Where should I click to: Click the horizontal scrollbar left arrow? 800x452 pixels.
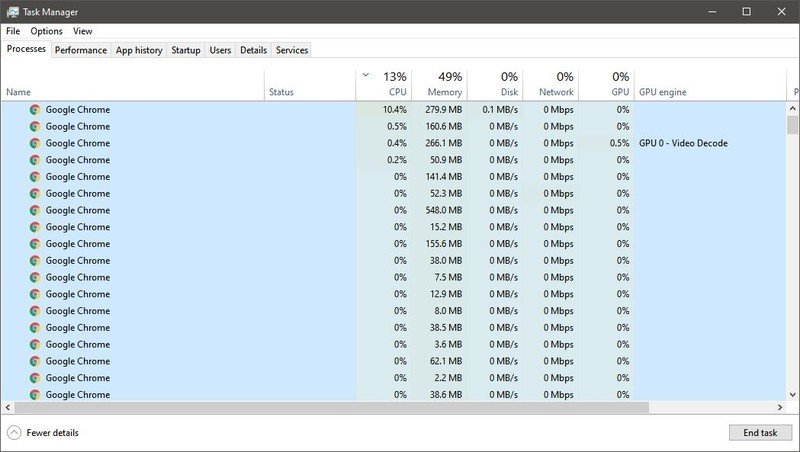[x=7, y=407]
